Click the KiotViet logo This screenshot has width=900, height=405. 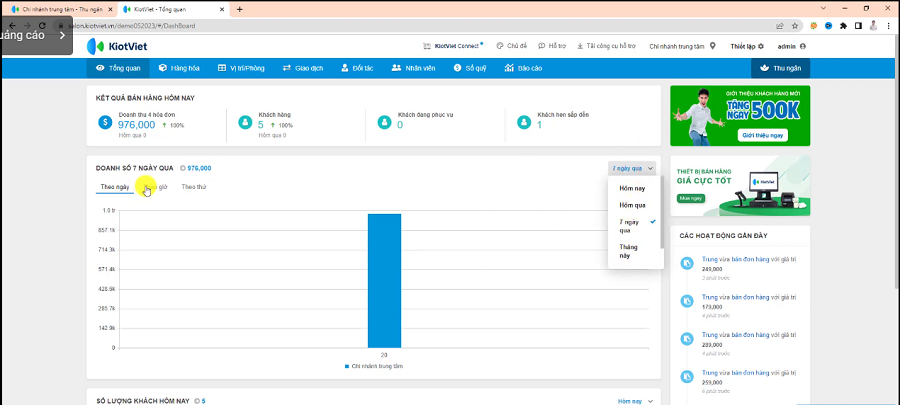(x=117, y=46)
